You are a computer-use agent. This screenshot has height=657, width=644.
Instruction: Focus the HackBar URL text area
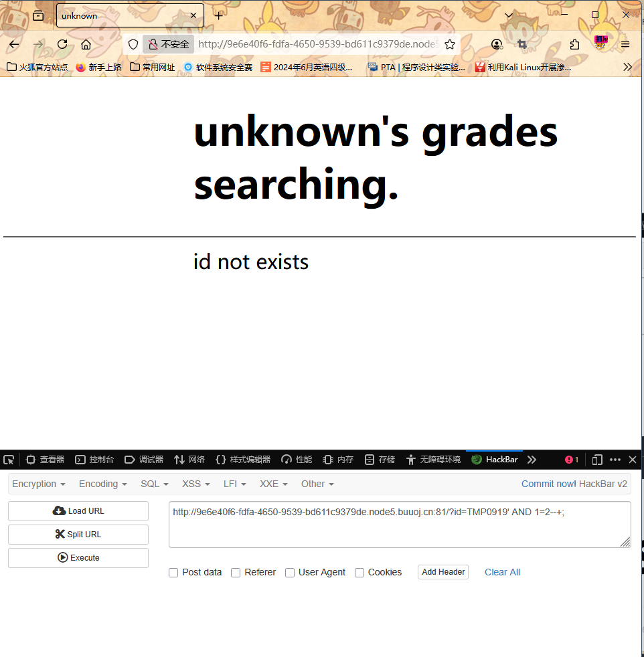399,524
